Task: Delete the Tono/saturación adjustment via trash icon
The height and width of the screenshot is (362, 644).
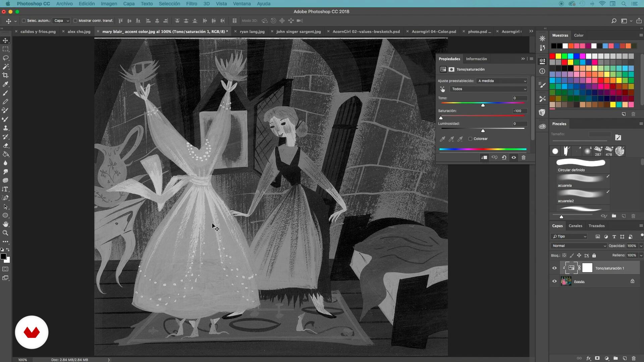Action: tap(523, 158)
